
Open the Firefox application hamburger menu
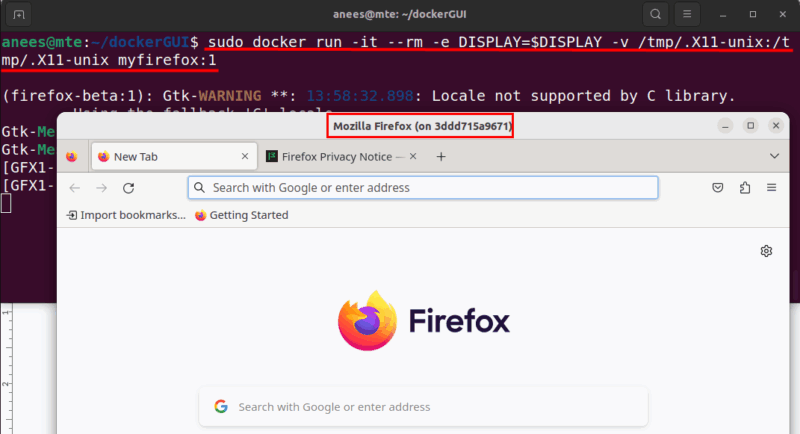pos(771,188)
